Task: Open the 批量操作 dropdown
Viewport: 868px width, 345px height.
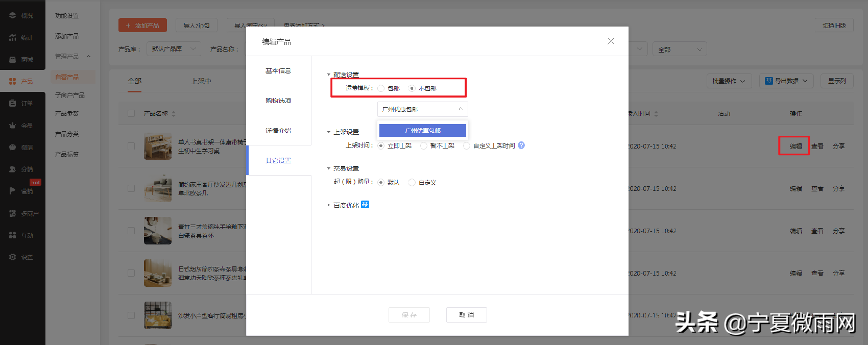Action: pos(729,81)
